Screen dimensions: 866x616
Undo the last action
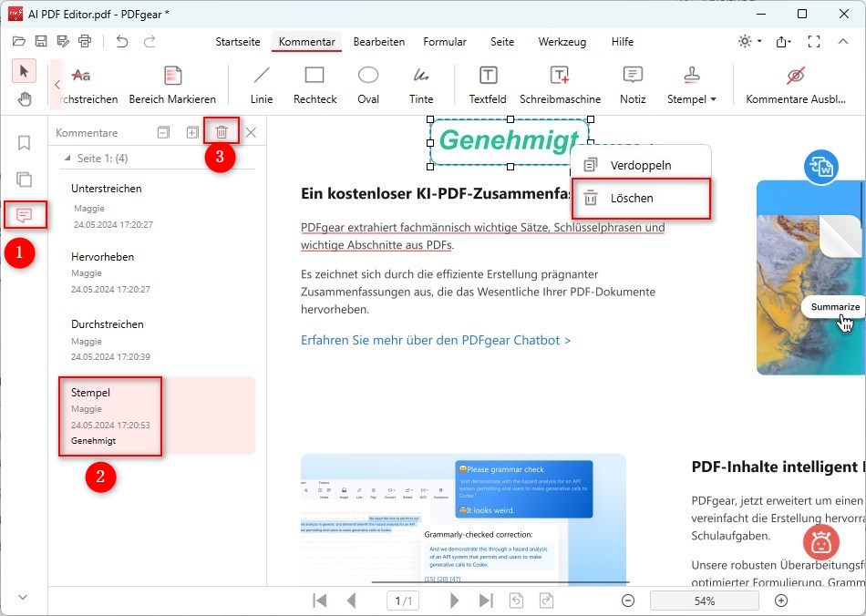(x=122, y=41)
